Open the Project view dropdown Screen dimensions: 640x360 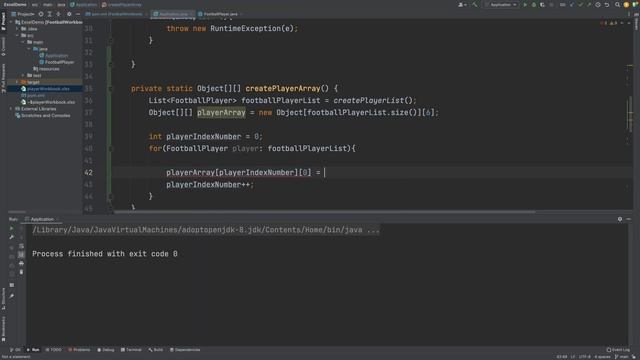23,14
